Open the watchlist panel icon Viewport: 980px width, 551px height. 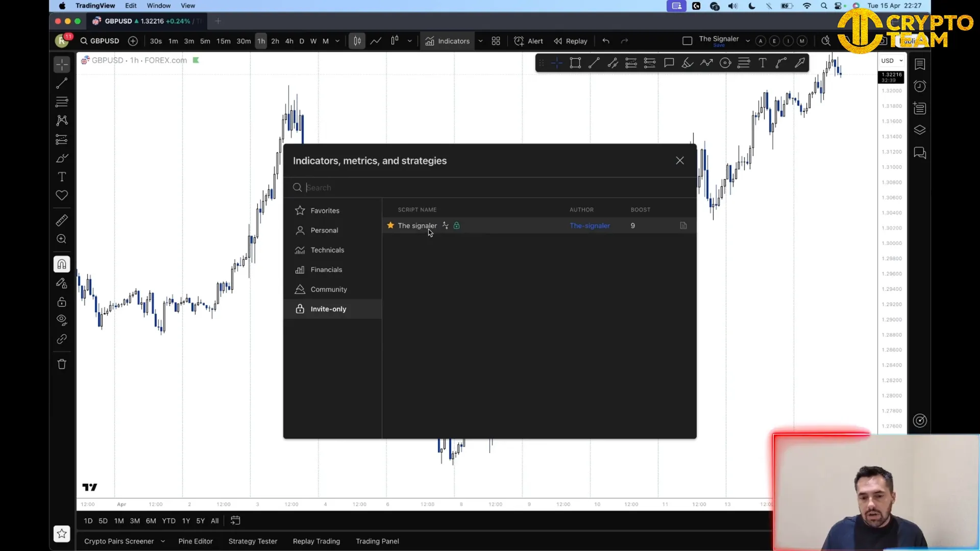click(x=920, y=64)
